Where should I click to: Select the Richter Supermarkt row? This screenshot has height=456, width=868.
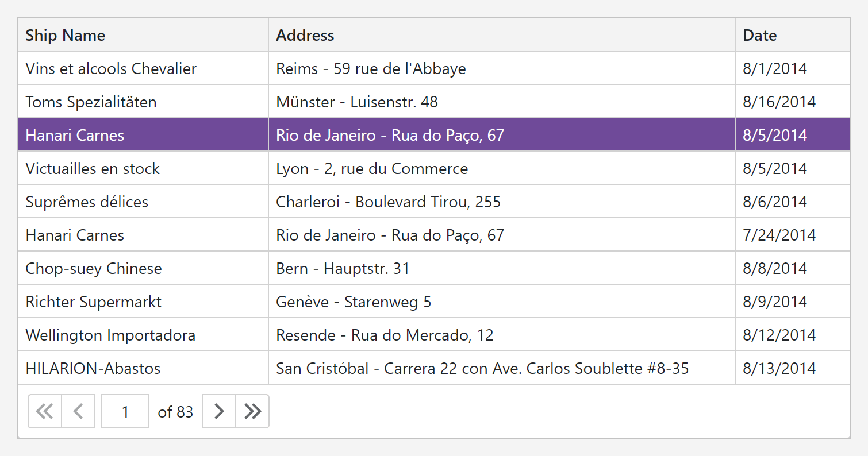94,302
